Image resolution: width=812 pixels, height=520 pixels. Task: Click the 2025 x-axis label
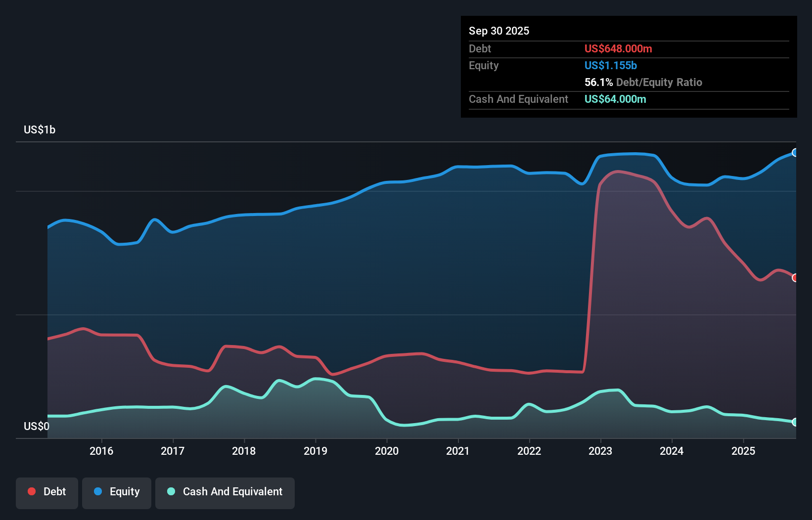coord(743,451)
